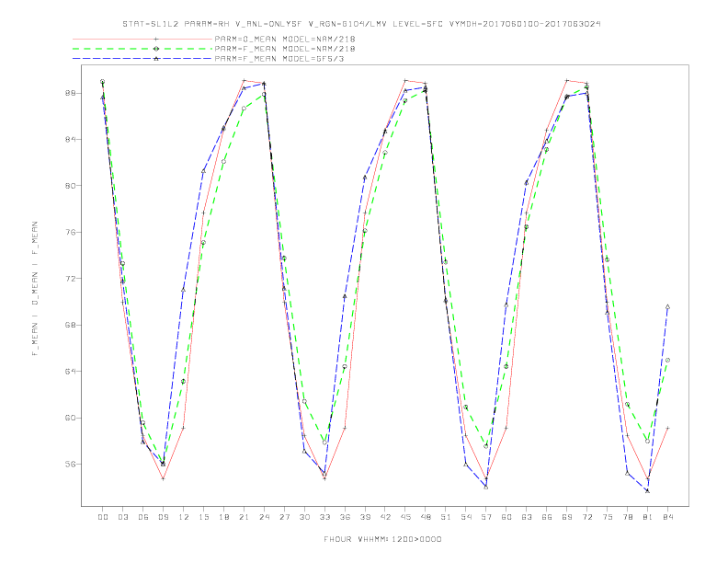Click x-axis forecast hour label 75
The width and height of the screenshot is (728, 563).
(x=608, y=517)
